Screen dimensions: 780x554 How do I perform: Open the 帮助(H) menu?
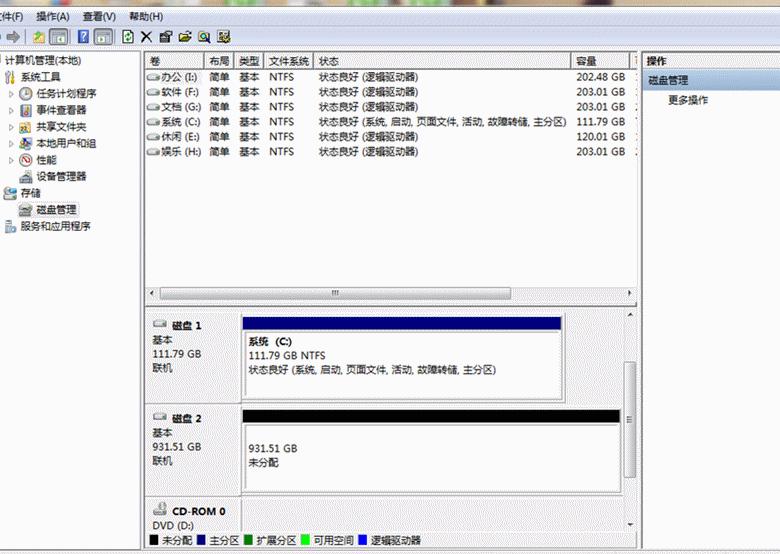click(146, 16)
